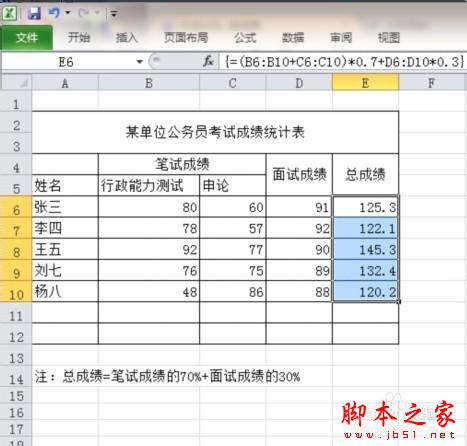This screenshot has width=467, height=446.
Task: Click total score cell 145.3
Action: pos(365,250)
